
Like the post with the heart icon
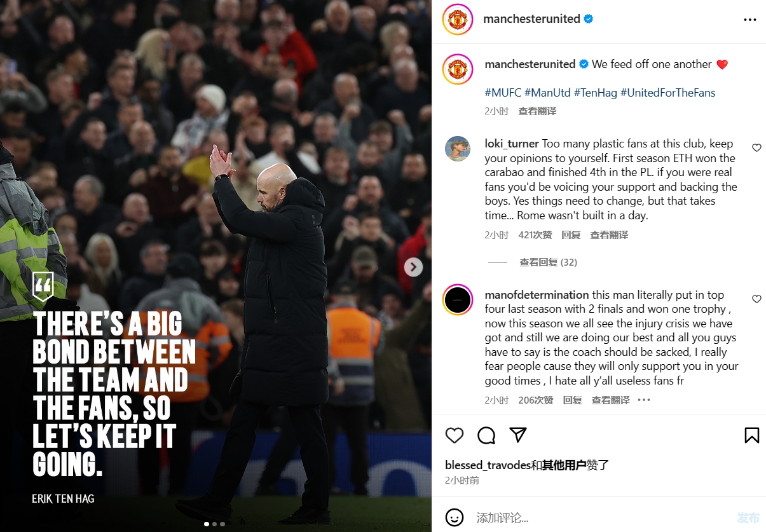click(455, 435)
